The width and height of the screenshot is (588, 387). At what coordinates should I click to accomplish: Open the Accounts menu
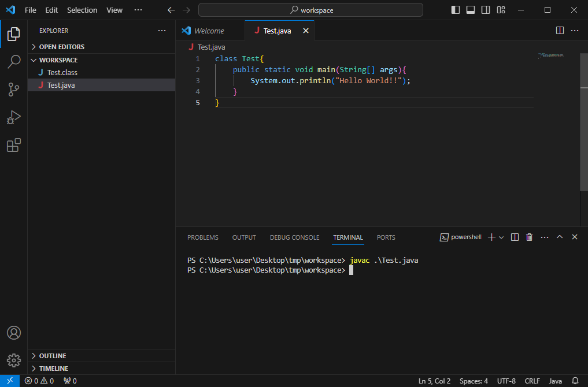13,333
